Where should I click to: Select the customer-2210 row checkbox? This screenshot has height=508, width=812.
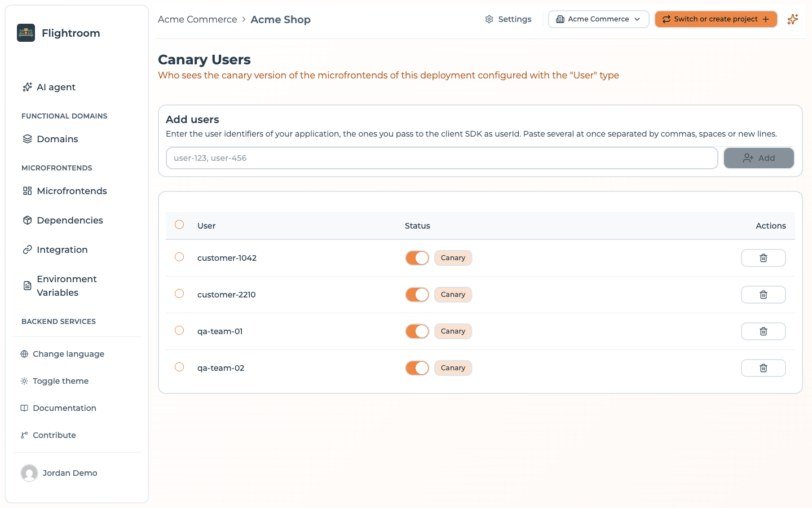(x=179, y=294)
